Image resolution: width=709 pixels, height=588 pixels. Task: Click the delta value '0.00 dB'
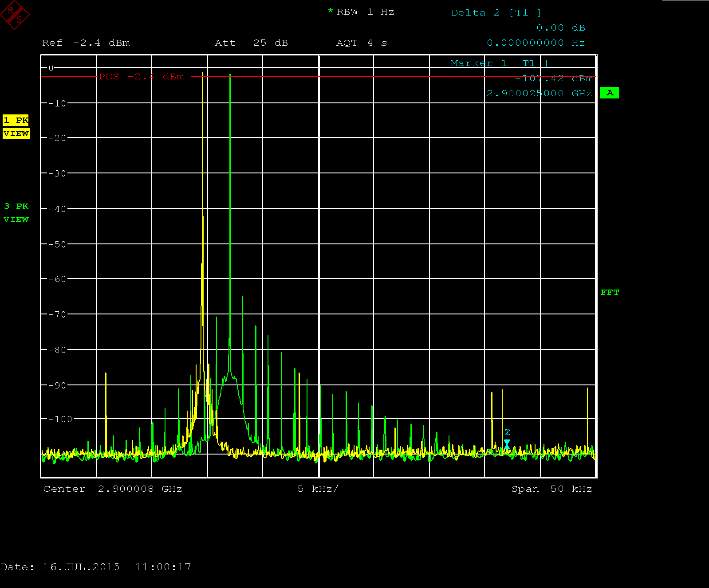[x=561, y=28]
